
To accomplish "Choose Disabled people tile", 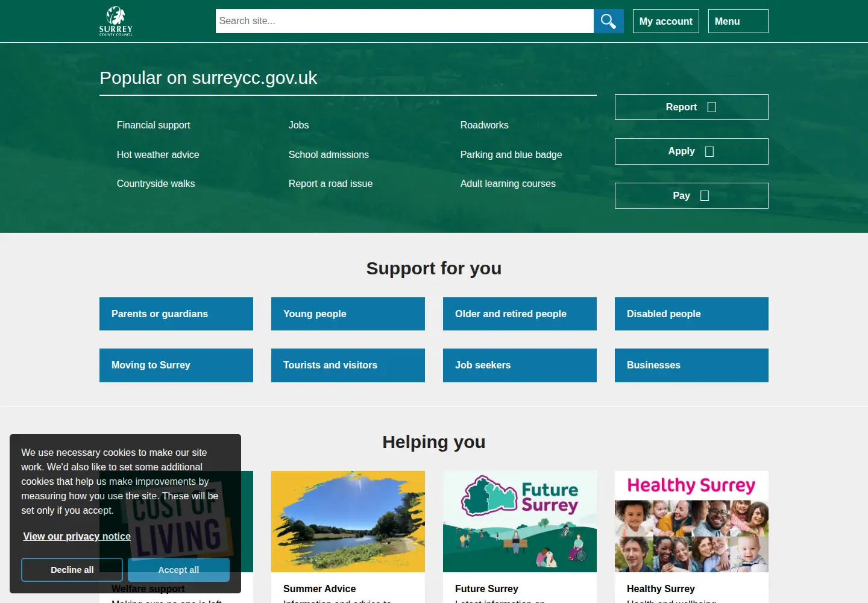I will (691, 314).
